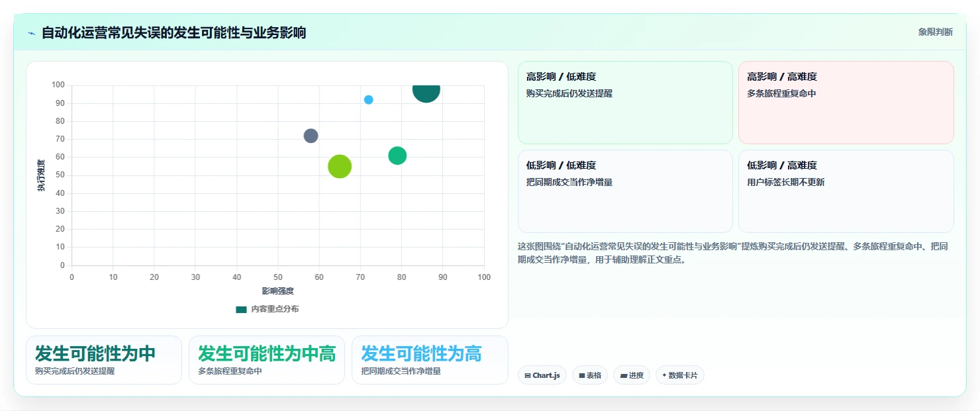Click the 内容重点分布 legend label
This screenshot has height=411, width=980.
pyautogui.click(x=275, y=310)
